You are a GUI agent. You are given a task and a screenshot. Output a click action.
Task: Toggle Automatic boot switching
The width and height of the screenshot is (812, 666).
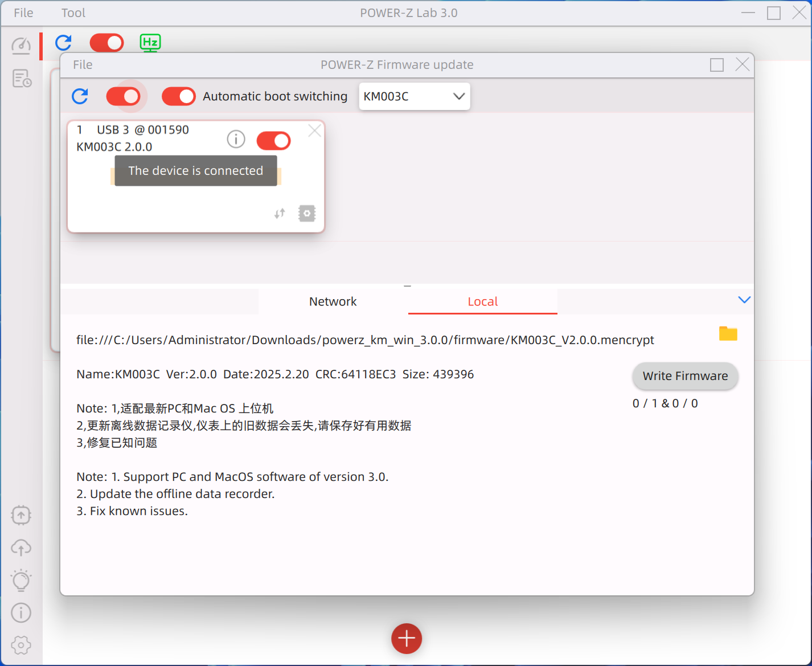178,96
